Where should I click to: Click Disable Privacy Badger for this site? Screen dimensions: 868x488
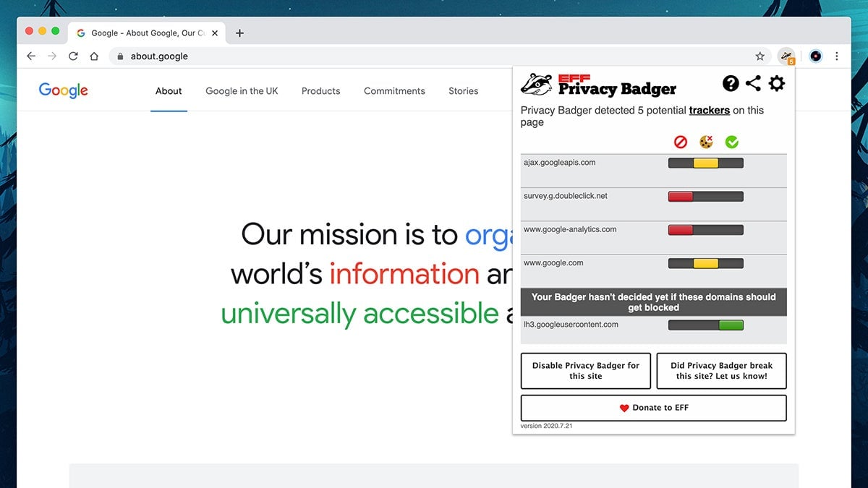point(585,371)
